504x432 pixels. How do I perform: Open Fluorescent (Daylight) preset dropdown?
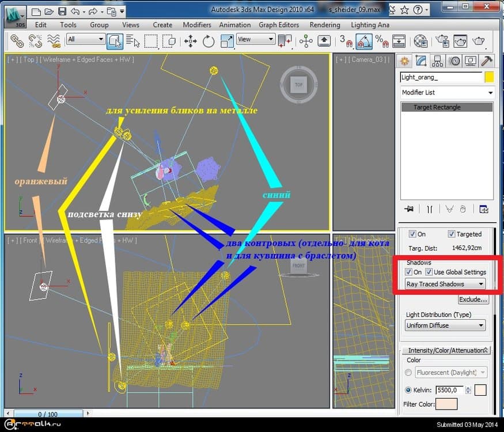point(451,373)
